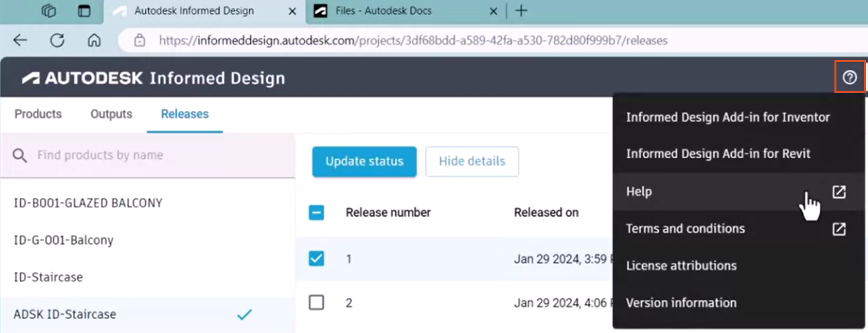
Task: Open the Products tab
Action: 38,114
